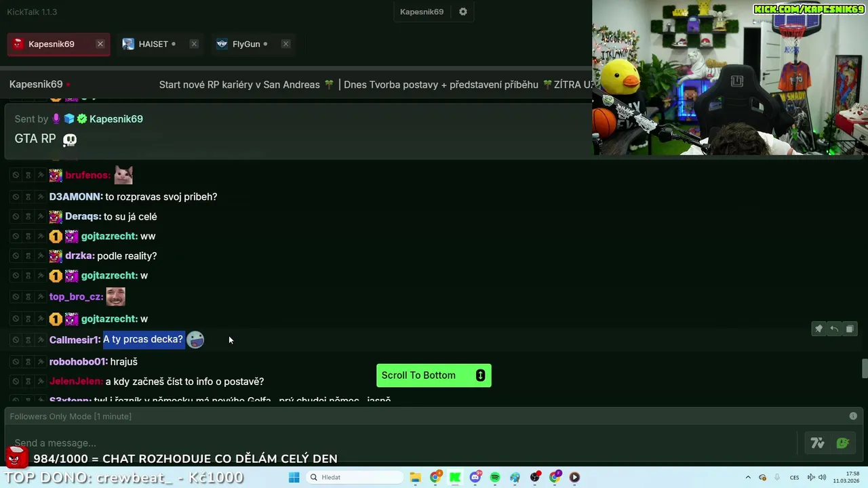Image resolution: width=868 pixels, height=488 pixels.
Task: Timeout top_bro_cz with hourglass icon
Action: pyautogui.click(x=28, y=297)
